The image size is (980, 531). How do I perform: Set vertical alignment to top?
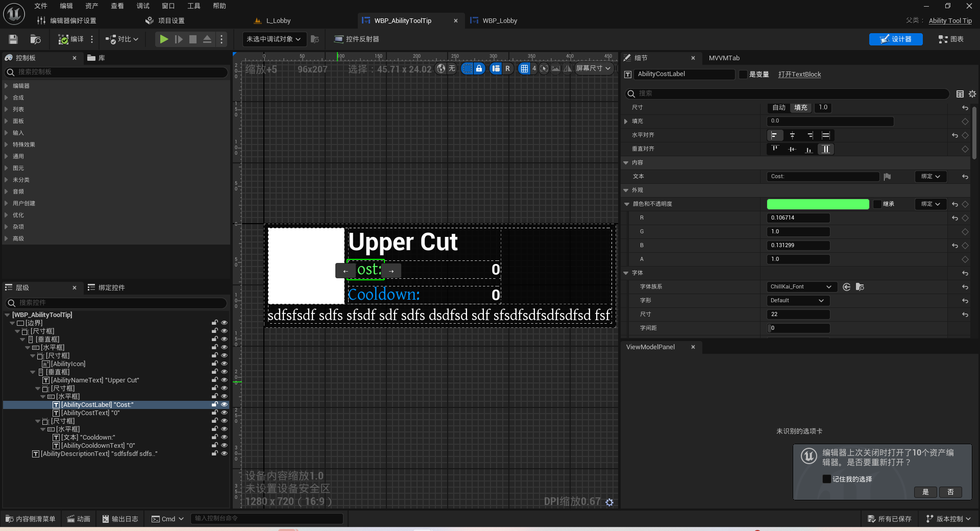pyautogui.click(x=775, y=149)
